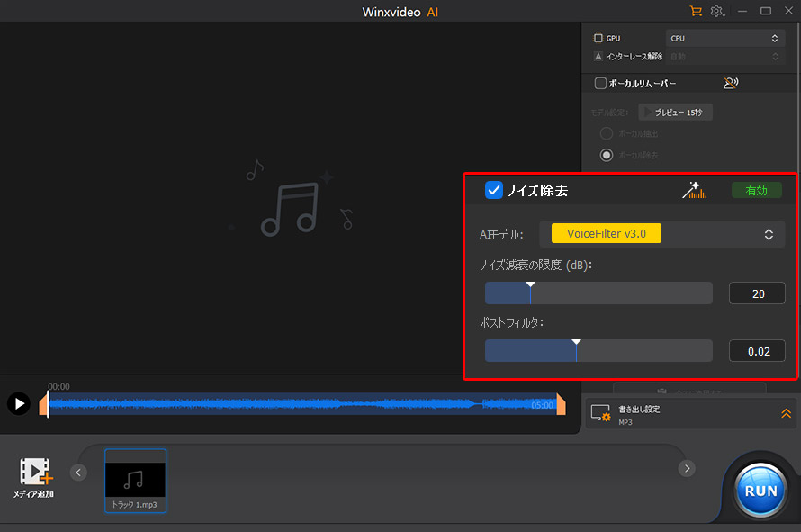
Task: Open the settings gear icon
Action: coord(717,11)
